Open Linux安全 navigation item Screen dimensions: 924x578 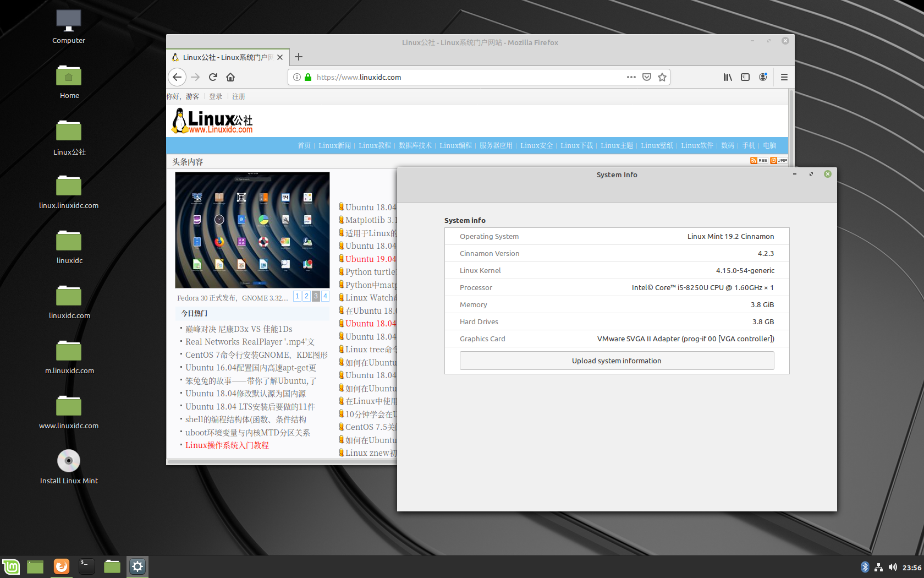pos(536,145)
